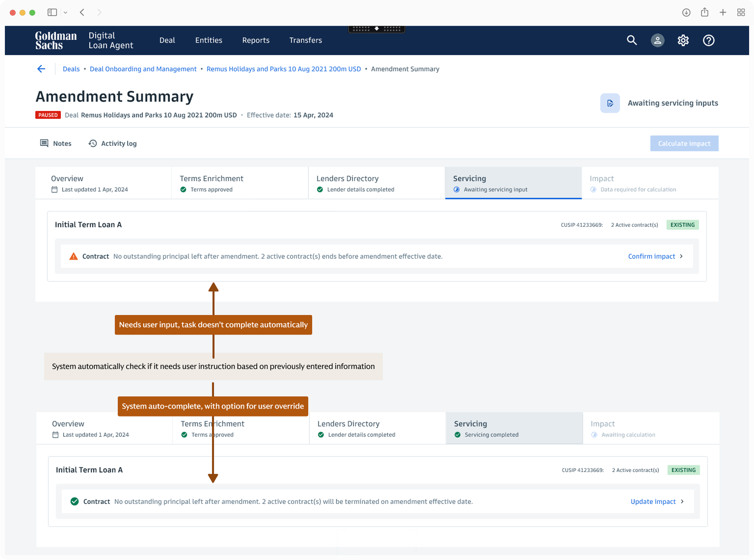
Task: Click the Notes comment icon
Action: (x=44, y=143)
